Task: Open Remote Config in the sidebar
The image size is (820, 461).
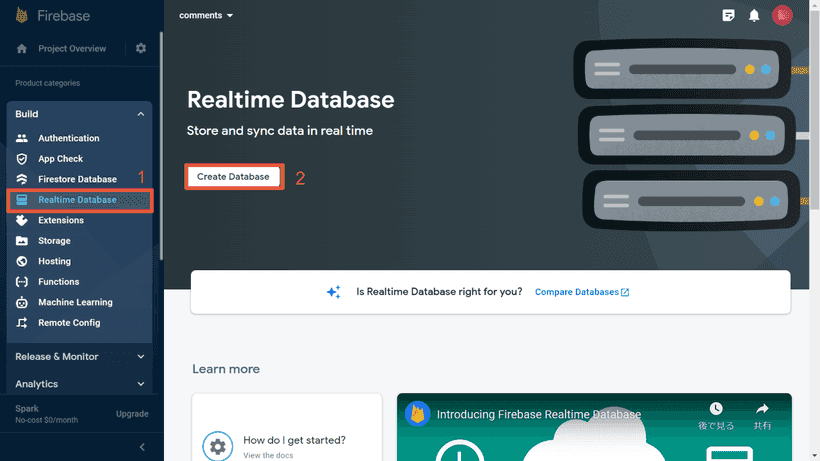Action: (69, 322)
